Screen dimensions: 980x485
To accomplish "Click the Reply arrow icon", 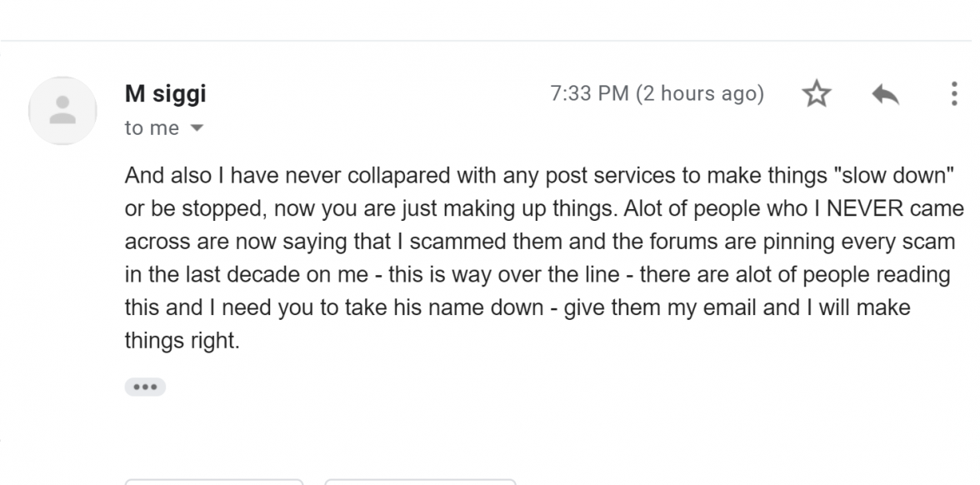I will pos(885,95).
